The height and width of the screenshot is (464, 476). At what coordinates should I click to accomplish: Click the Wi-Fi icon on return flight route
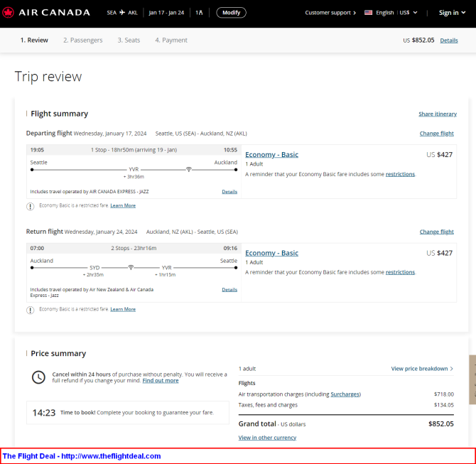click(131, 267)
